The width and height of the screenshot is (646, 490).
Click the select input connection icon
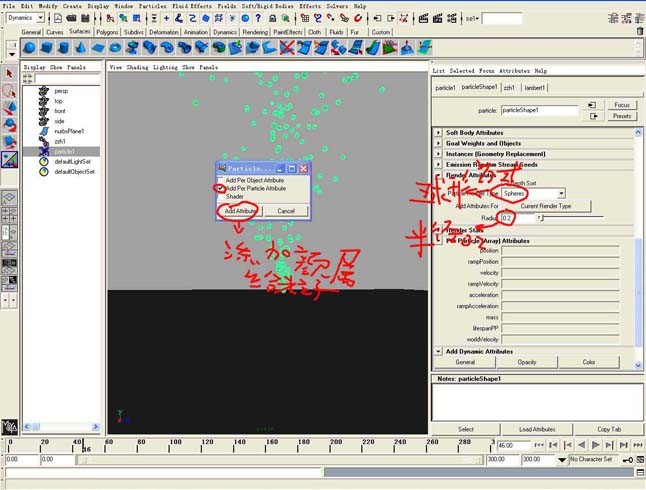592,105
